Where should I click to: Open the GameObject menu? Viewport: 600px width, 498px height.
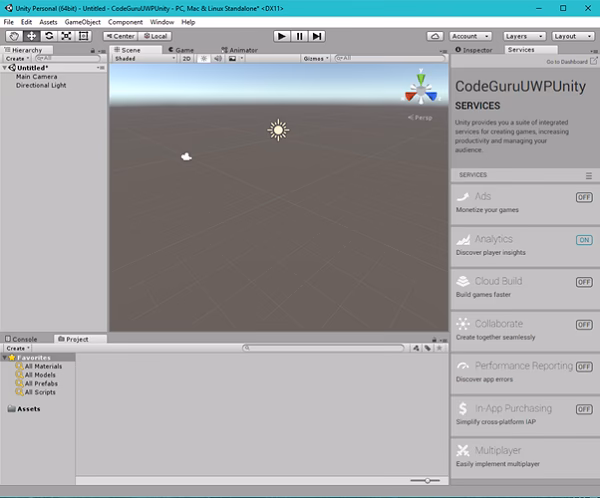pyautogui.click(x=83, y=22)
